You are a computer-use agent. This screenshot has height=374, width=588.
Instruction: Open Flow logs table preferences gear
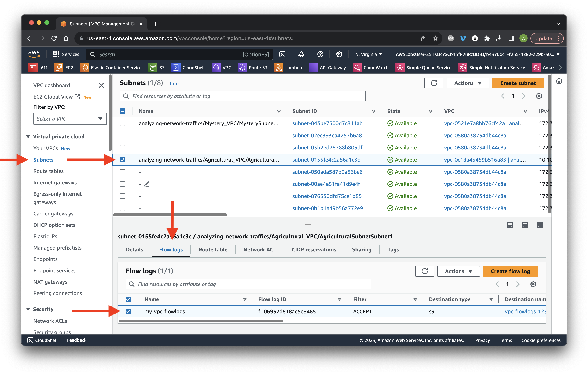click(533, 284)
